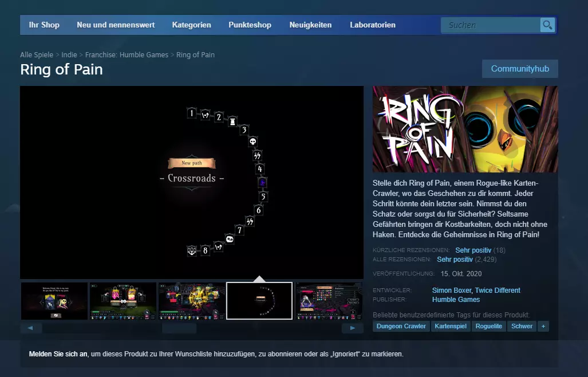The image size is (588, 377).
Task: Select the golden explosion screenshot thumbnail
Action: pos(192,301)
